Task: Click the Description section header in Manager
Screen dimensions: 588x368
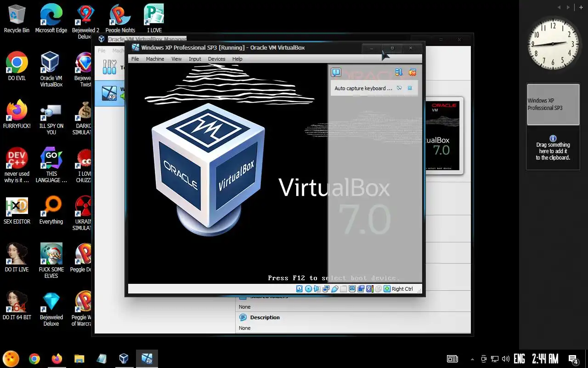Action: [265, 317]
